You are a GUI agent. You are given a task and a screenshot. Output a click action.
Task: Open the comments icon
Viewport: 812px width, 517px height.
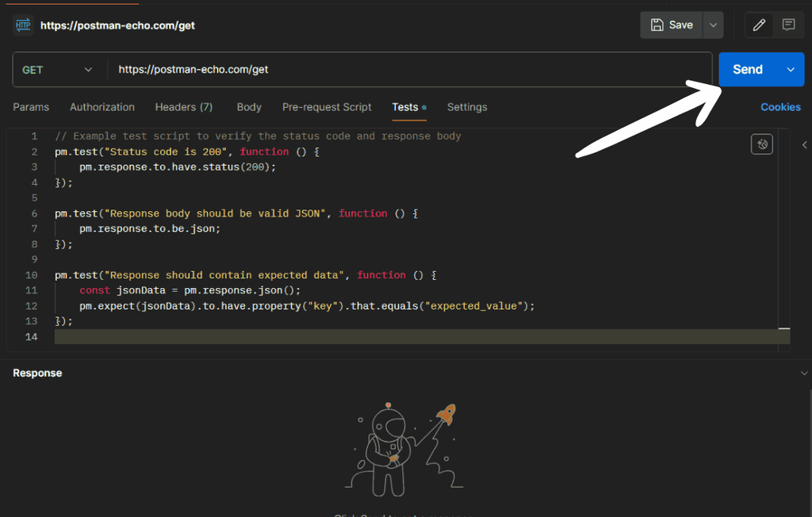point(788,25)
